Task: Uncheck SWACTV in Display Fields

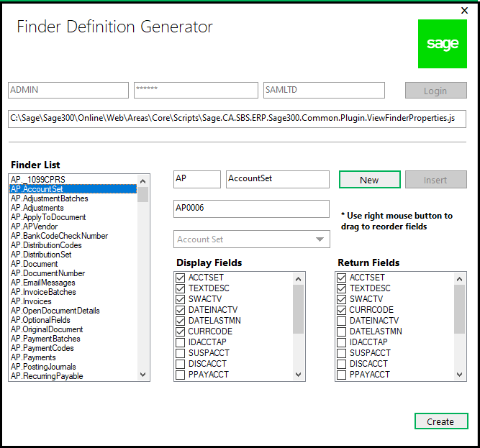Action: (x=181, y=299)
